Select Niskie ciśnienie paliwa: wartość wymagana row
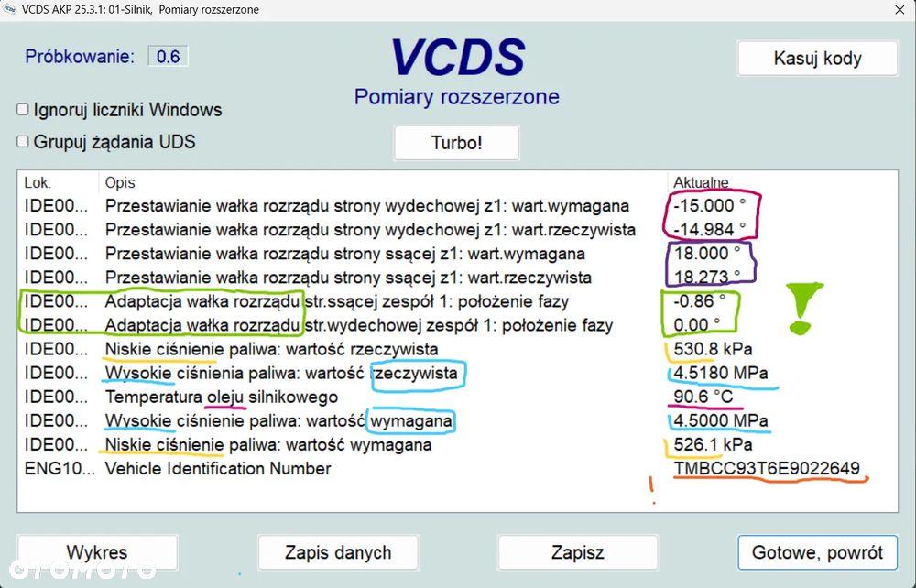Image resolution: width=916 pixels, height=588 pixels. coord(457,445)
